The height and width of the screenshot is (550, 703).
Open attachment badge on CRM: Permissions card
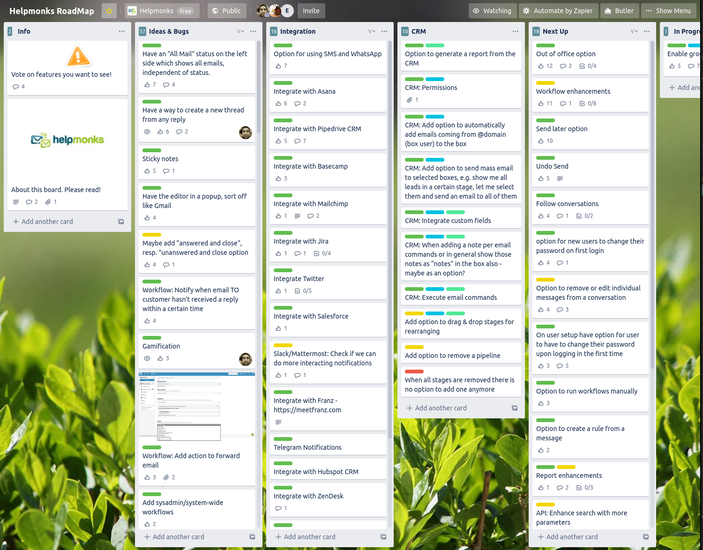[412, 100]
